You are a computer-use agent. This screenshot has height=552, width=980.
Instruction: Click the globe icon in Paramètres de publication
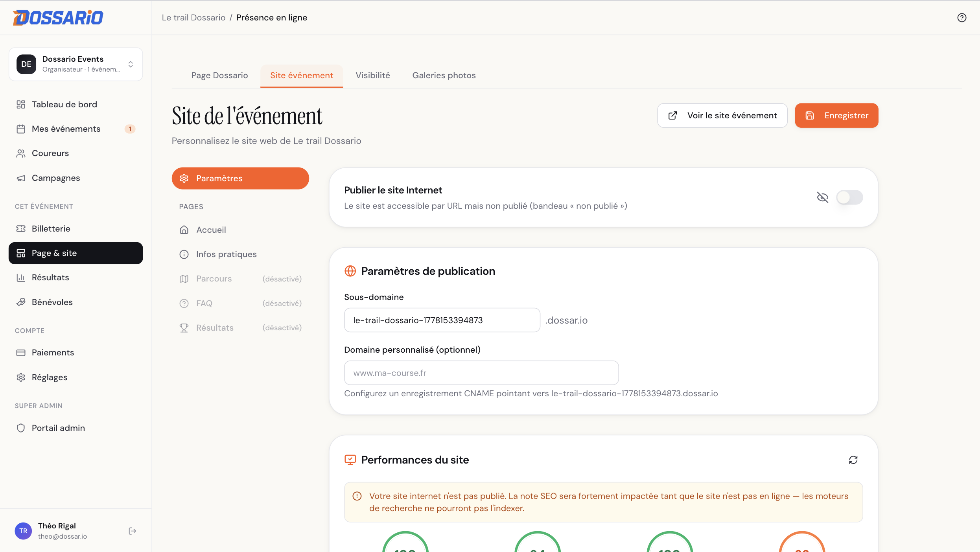coord(350,271)
